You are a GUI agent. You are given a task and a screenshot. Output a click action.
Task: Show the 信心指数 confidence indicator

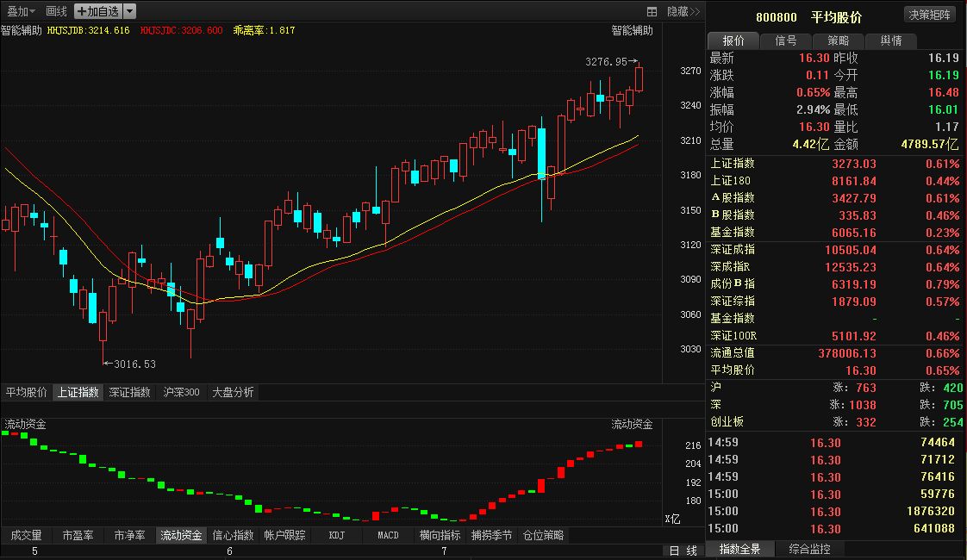click(233, 535)
